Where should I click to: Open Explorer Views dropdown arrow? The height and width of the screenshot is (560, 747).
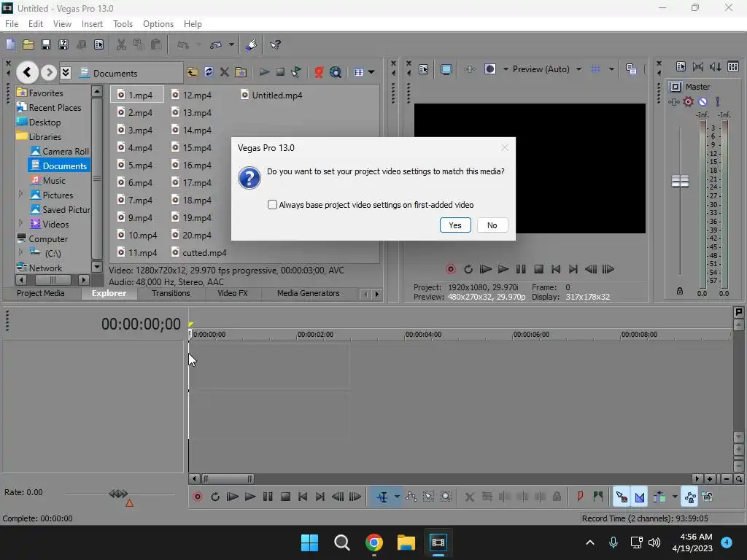(371, 72)
